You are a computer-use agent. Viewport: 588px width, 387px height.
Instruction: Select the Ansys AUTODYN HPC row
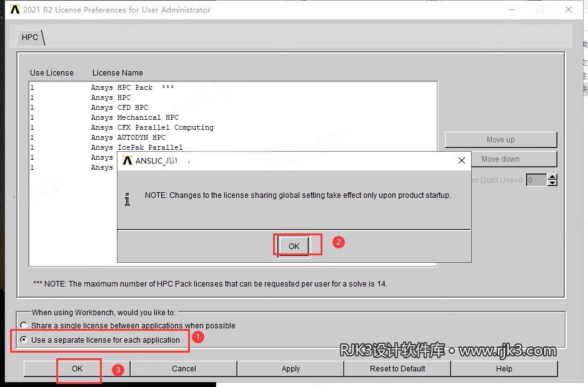(x=233, y=137)
